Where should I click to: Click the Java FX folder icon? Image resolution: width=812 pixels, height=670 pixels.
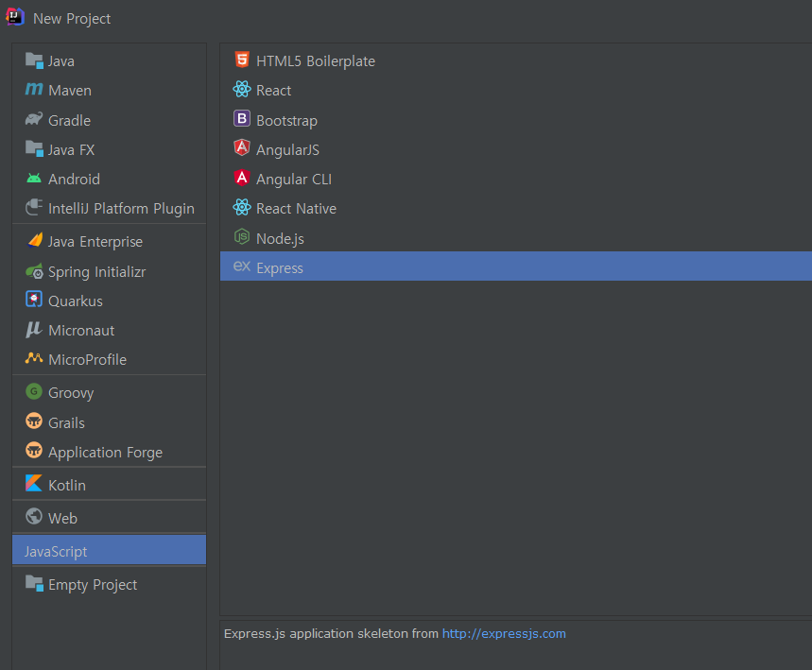click(34, 149)
